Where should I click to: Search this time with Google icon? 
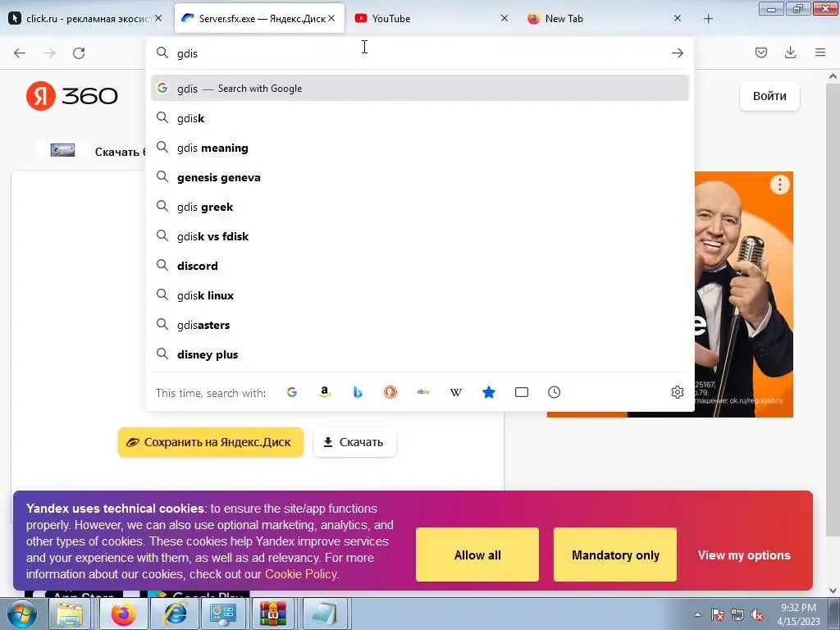(x=292, y=392)
